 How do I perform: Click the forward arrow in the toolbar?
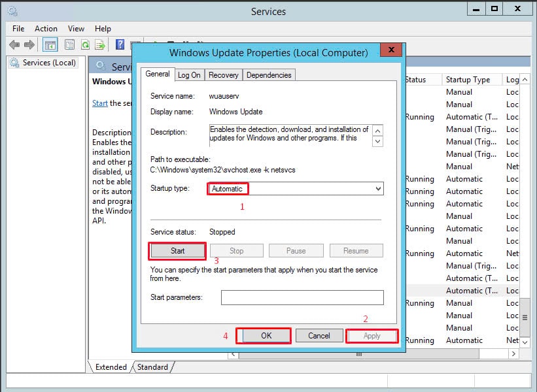click(x=29, y=44)
